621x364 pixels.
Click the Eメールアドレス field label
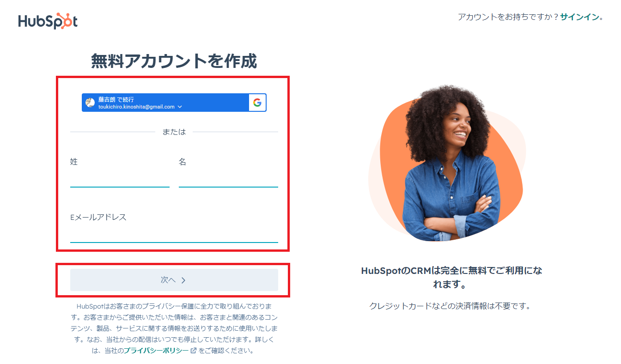pyautogui.click(x=98, y=217)
